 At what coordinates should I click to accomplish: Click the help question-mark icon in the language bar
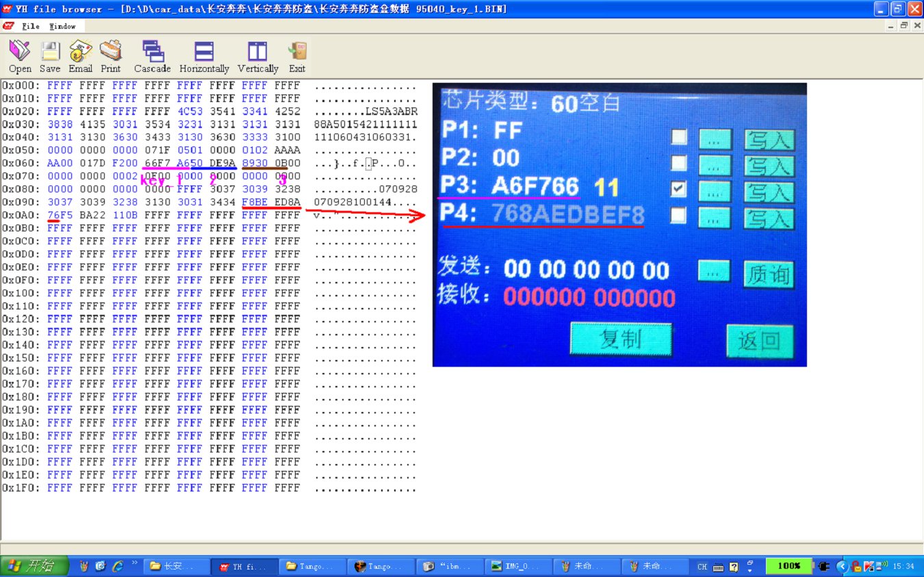point(734,567)
